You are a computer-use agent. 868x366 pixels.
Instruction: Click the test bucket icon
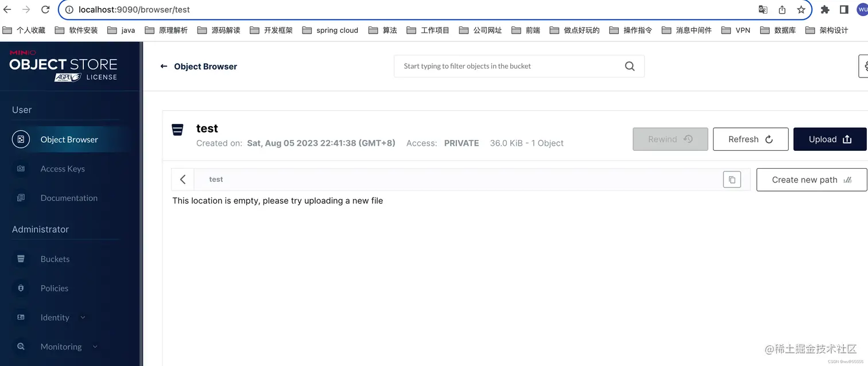tap(178, 130)
